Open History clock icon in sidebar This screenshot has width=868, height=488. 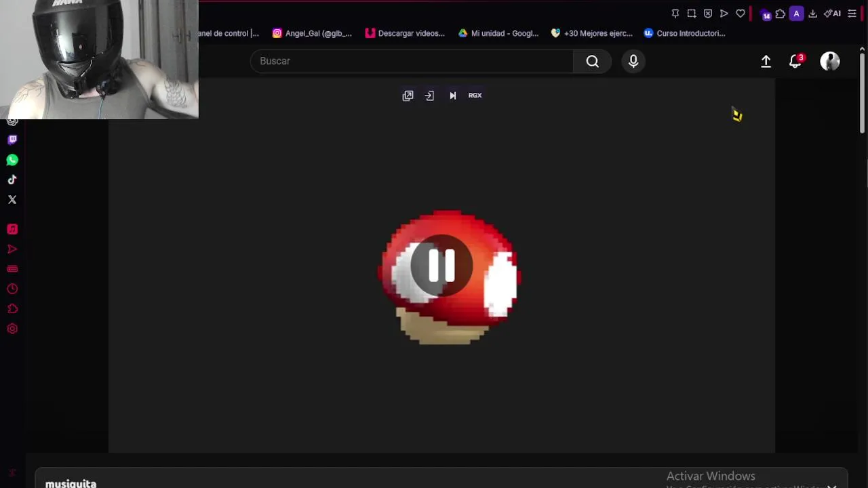click(x=12, y=289)
